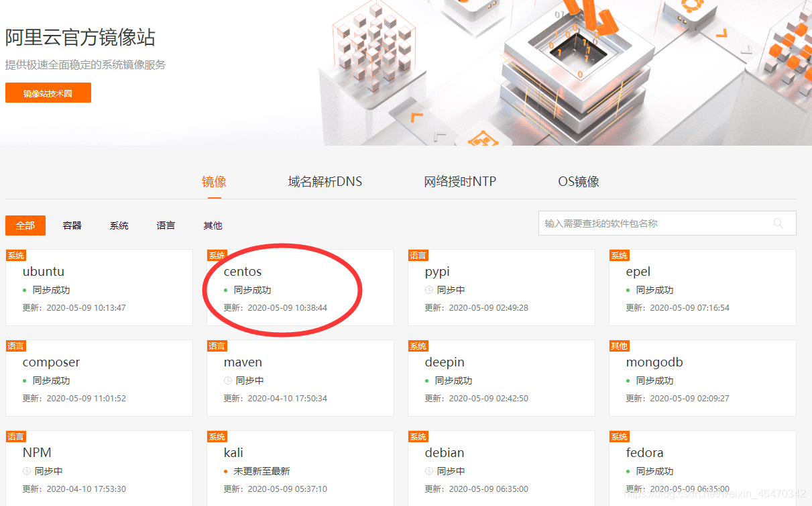Click the 系统 tag on fedora card

(x=619, y=436)
